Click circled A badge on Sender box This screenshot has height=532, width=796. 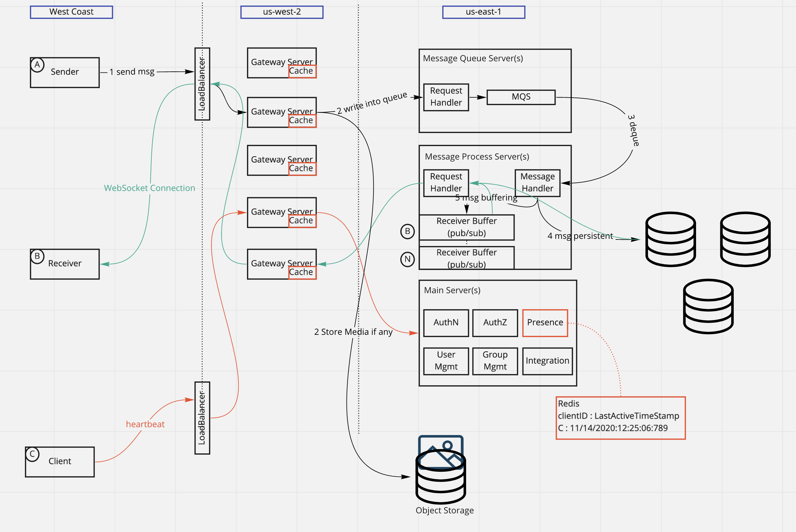(x=37, y=65)
